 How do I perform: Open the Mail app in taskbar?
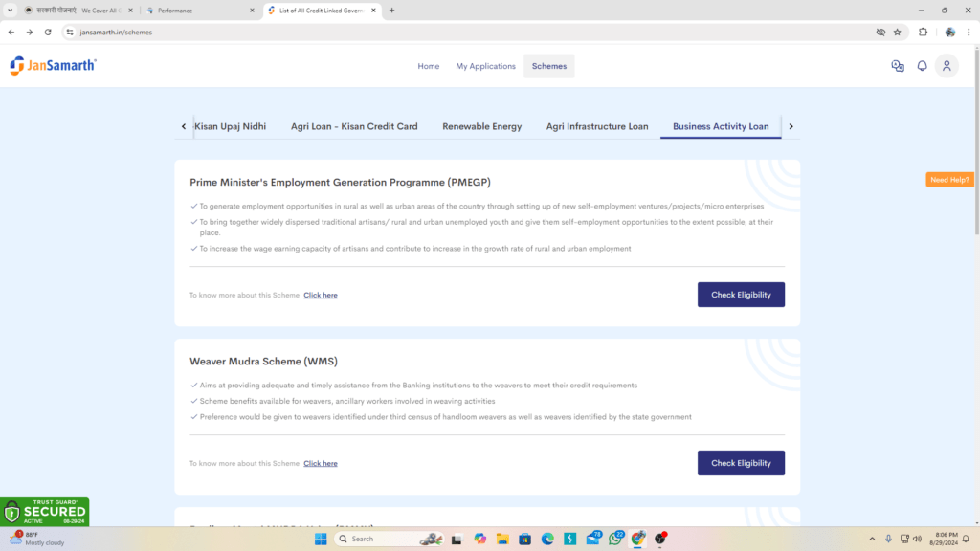tap(593, 539)
